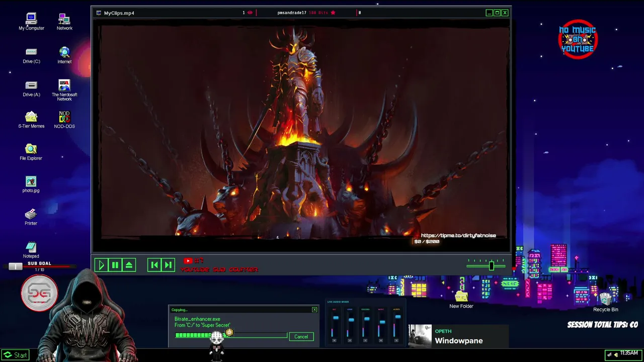Screen dimensions: 644x362
Task: Launch the Internet globe icon
Action: (64, 55)
